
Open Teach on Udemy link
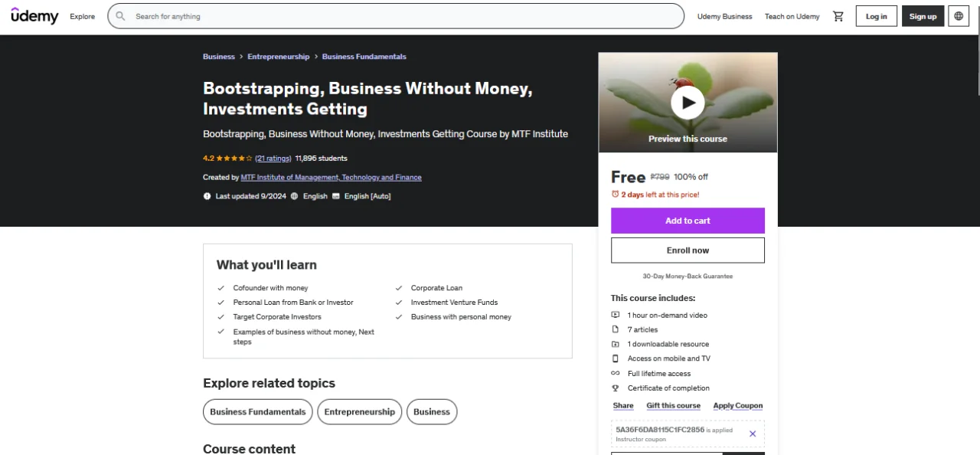click(x=792, y=16)
